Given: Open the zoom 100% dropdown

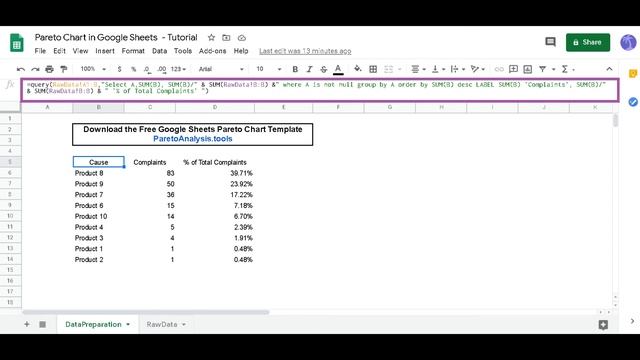Looking at the screenshot, I should click(x=93, y=69).
